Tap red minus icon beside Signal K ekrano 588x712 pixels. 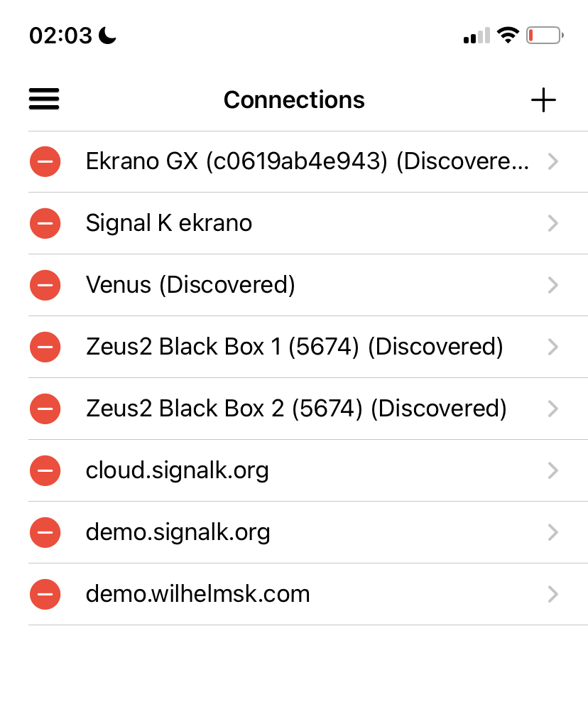tap(45, 224)
